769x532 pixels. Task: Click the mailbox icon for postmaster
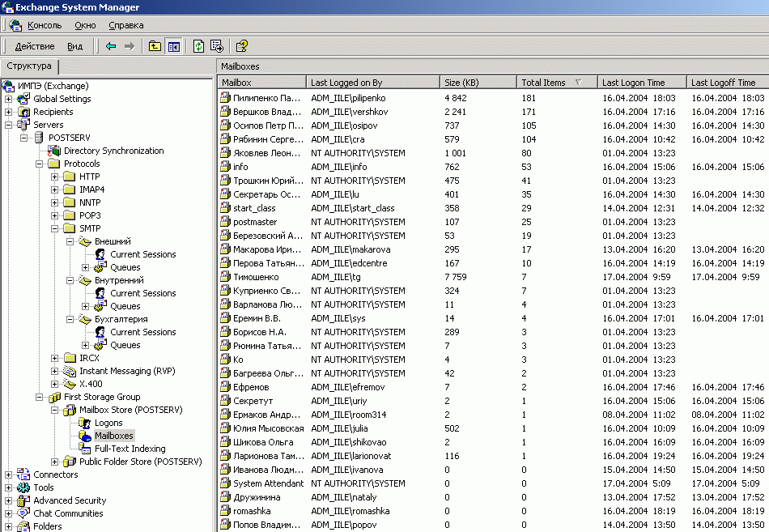(225, 222)
